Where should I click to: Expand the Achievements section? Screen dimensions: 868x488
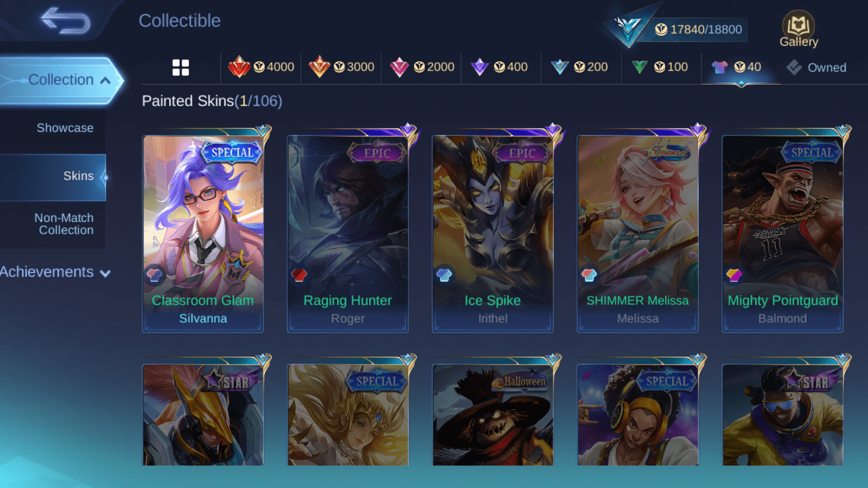[x=55, y=272]
